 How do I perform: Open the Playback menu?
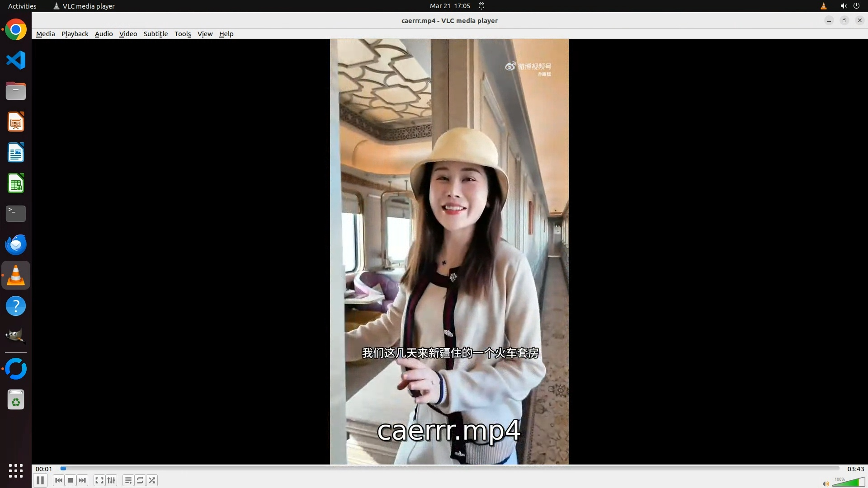point(75,34)
